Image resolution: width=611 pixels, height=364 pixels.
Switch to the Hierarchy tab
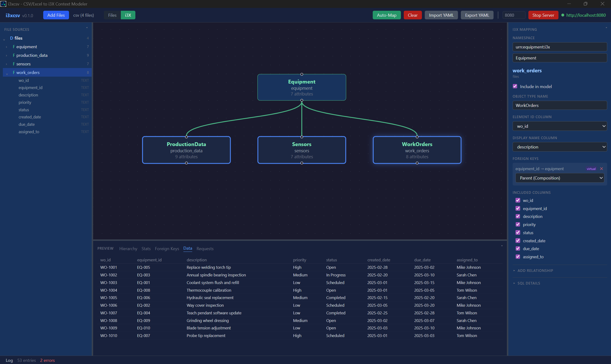pos(128,248)
